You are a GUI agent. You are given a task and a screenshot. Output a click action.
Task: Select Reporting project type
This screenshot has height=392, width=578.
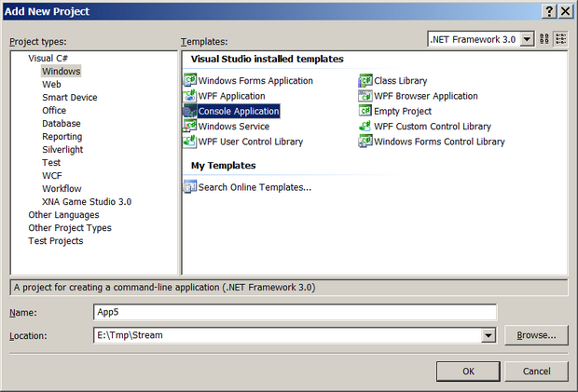pos(62,137)
